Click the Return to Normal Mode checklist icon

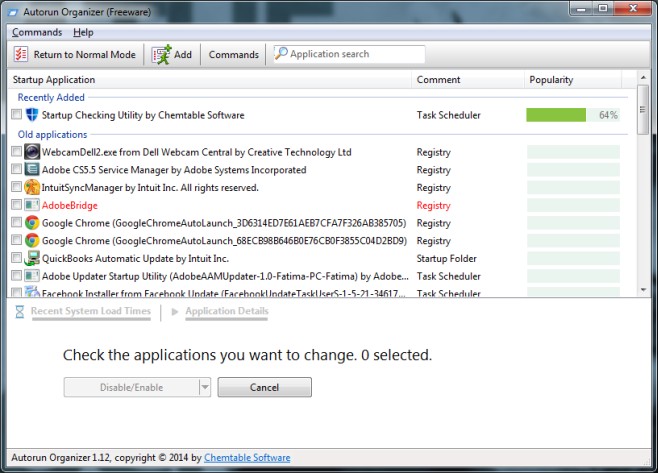tap(21, 55)
